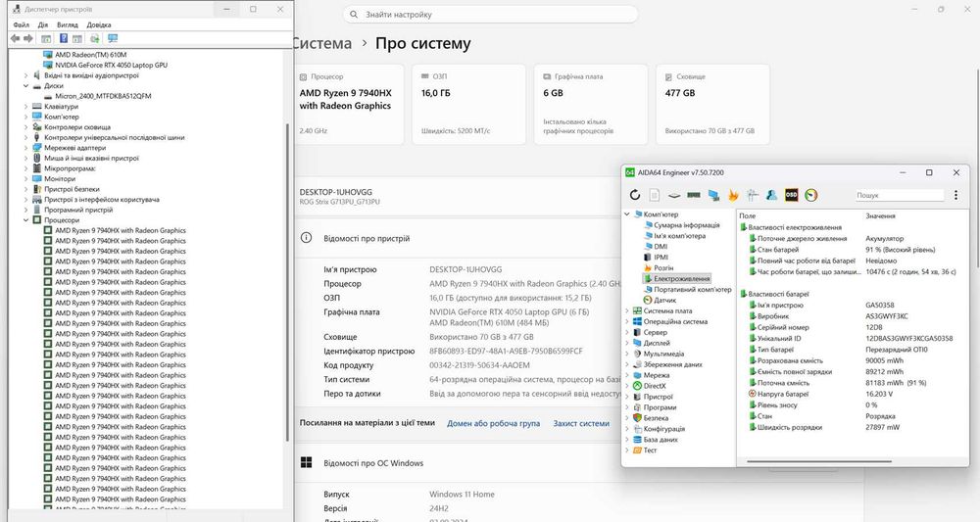Open the gauge SensorPanel icon in AIDA64
The image size is (980, 522).
tap(810, 196)
